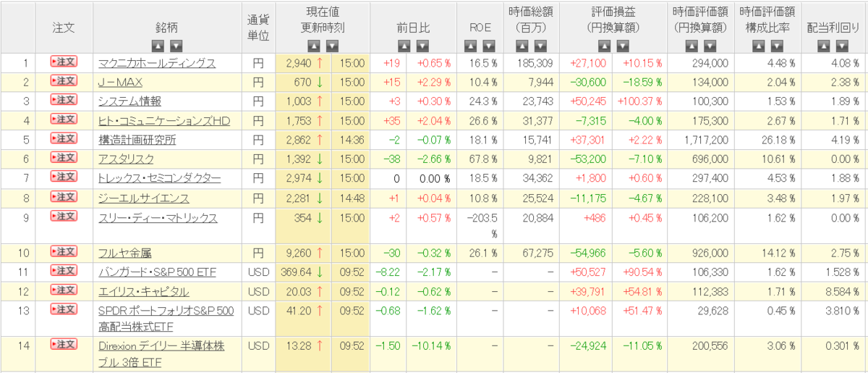The height and width of the screenshot is (373, 868).
Task: Sort 時価総額 column ascending arrow
Action: tap(522, 46)
